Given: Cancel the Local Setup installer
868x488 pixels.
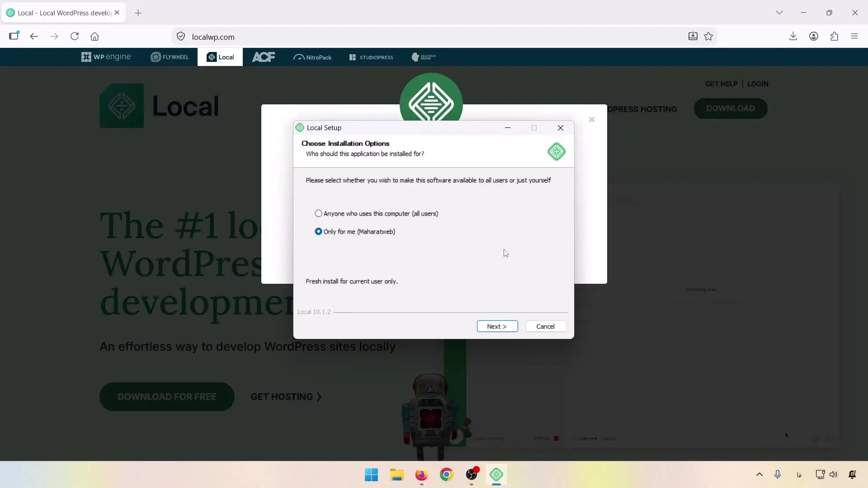Looking at the screenshot, I should [546, 326].
